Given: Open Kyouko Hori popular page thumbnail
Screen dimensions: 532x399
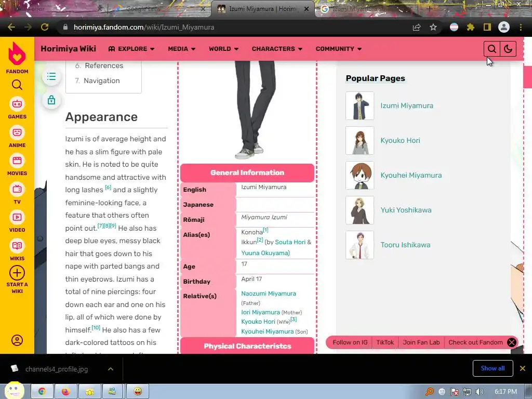Looking at the screenshot, I should tap(360, 140).
